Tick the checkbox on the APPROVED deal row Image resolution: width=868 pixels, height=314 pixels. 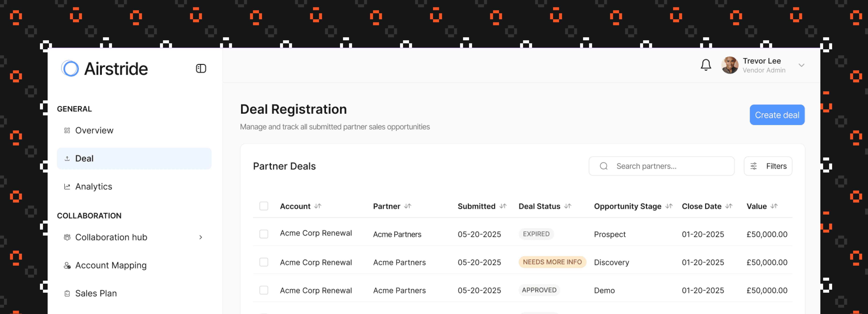click(x=264, y=290)
